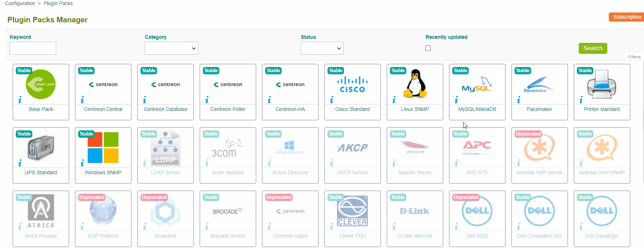Enable the Recently updated checkbox
Image resolution: width=644 pixels, height=249 pixels.
click(x=428, y=48)
